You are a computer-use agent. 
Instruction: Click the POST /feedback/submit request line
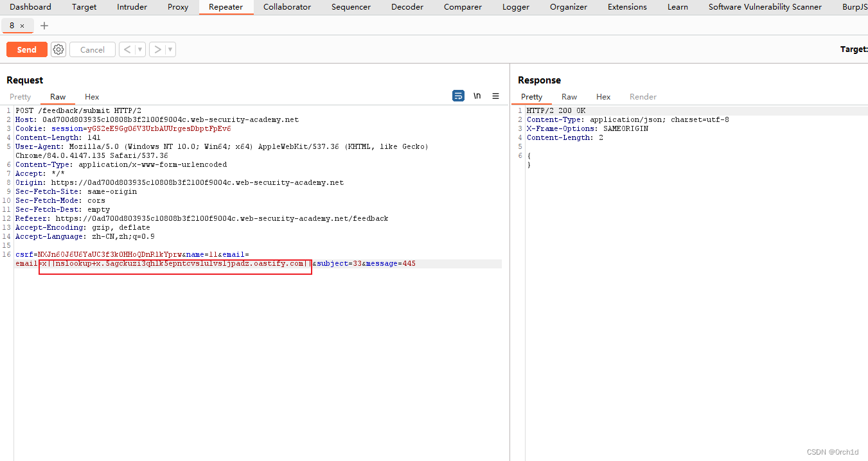pos(78,110)
